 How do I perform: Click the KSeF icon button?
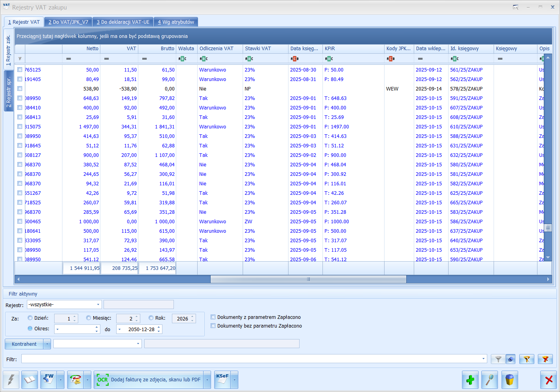point(222,380)
